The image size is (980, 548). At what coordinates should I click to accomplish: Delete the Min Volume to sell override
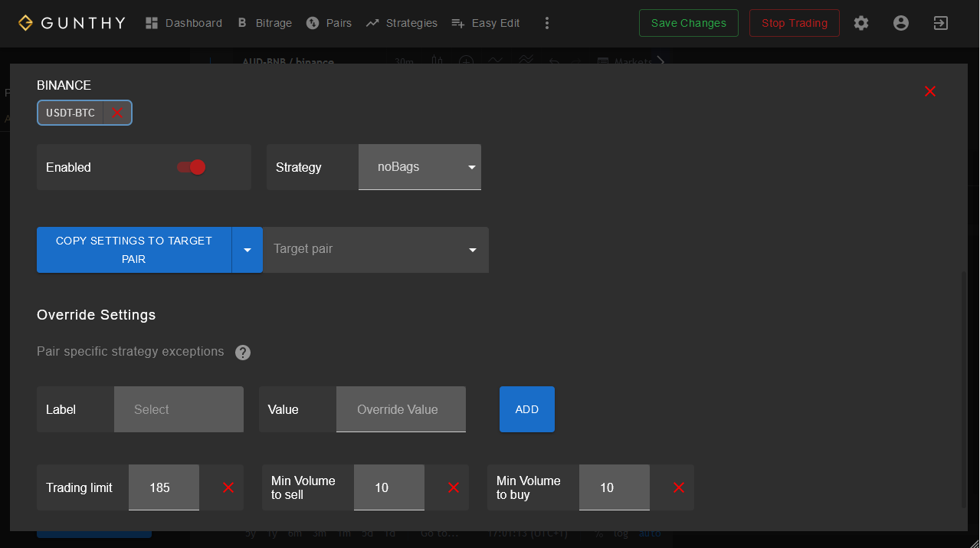(454, 487)
